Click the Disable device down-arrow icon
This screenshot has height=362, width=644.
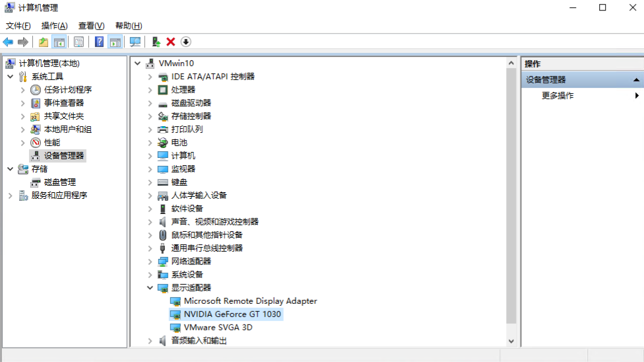pyautogui.click(x=186, y=42)
